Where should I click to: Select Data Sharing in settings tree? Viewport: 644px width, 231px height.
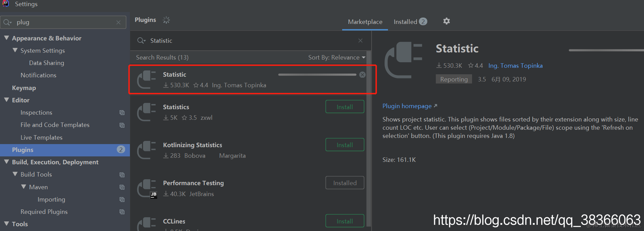[x=46, y=63]
